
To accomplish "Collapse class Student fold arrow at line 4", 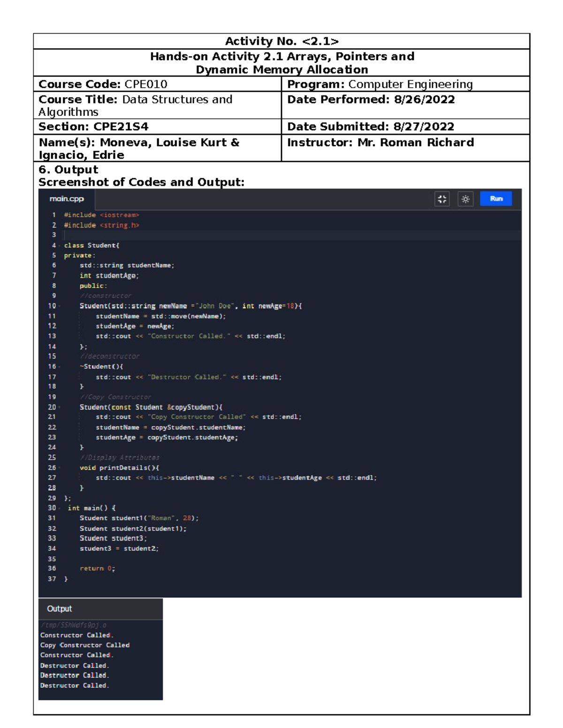I will coord(60,246).
